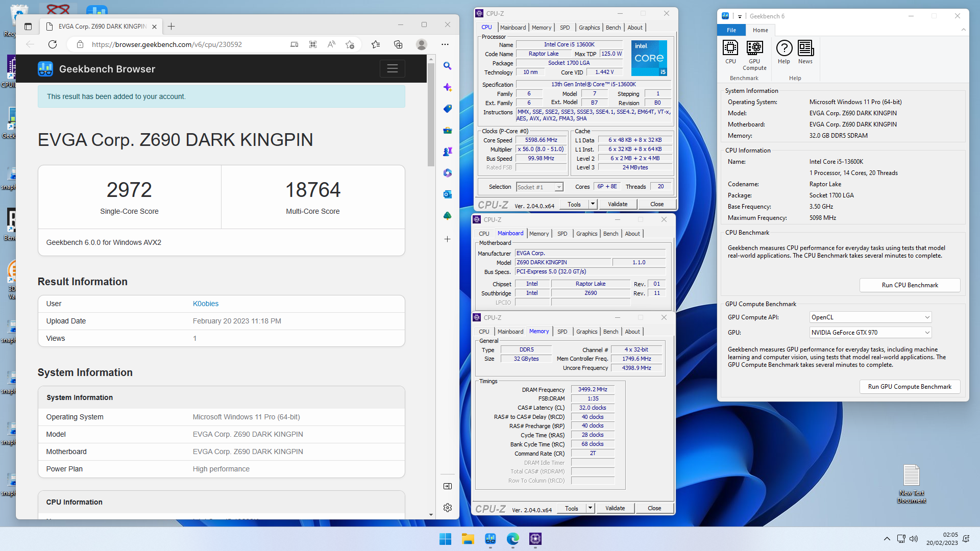This screenshot has width=980, height=551.
Task: Open GPU NVIDIA GeForce GTX 970 dropdown
Action: (x=870, y=333)
